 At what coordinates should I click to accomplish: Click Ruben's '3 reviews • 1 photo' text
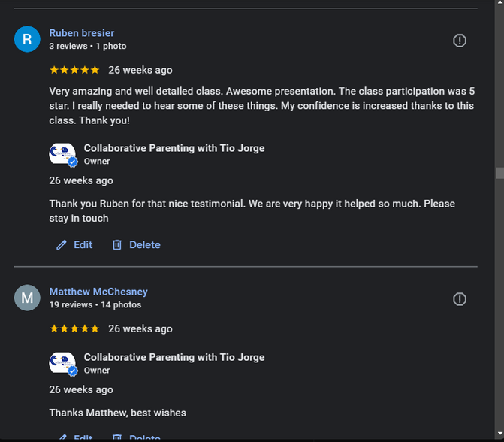[88, 46]
